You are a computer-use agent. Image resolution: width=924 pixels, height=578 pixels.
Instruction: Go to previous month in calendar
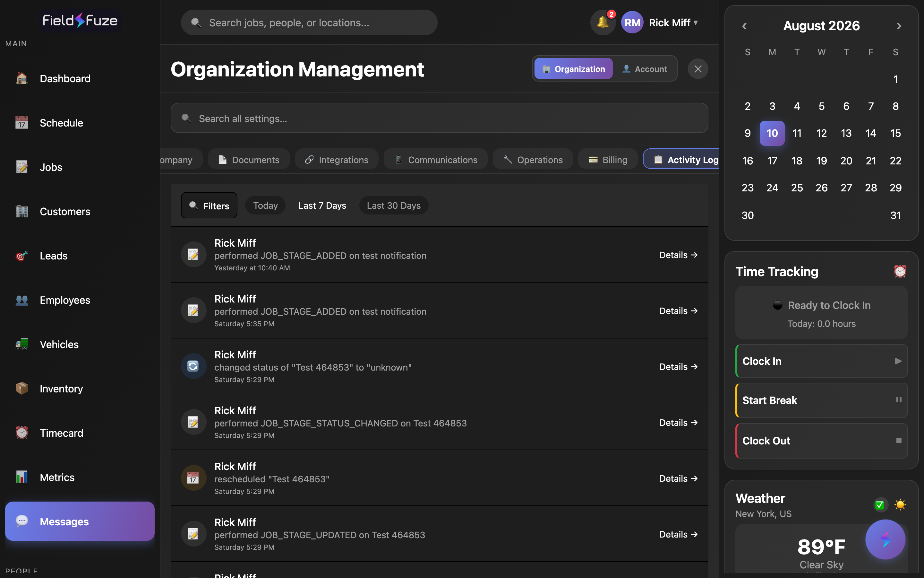point(744,26)
